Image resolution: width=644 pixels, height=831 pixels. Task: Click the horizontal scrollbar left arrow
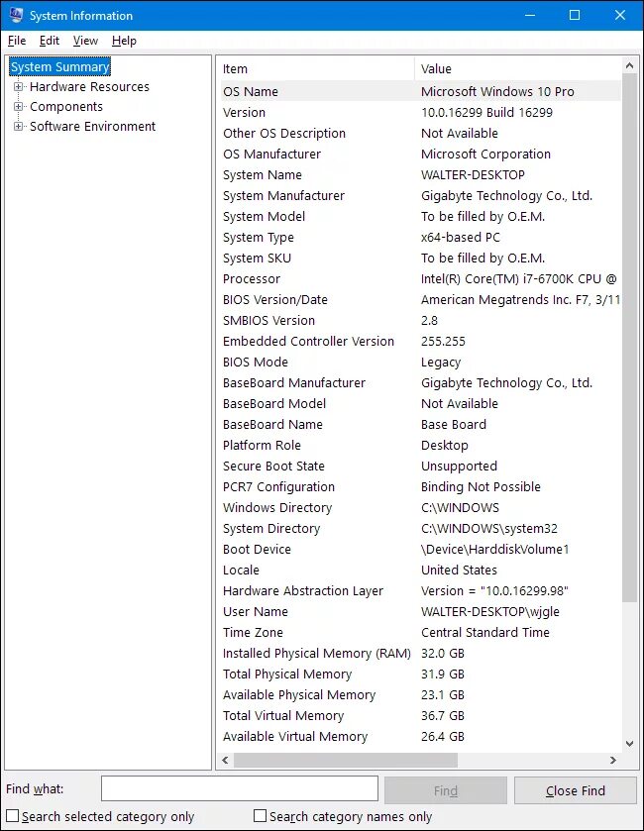coord(225,760)
